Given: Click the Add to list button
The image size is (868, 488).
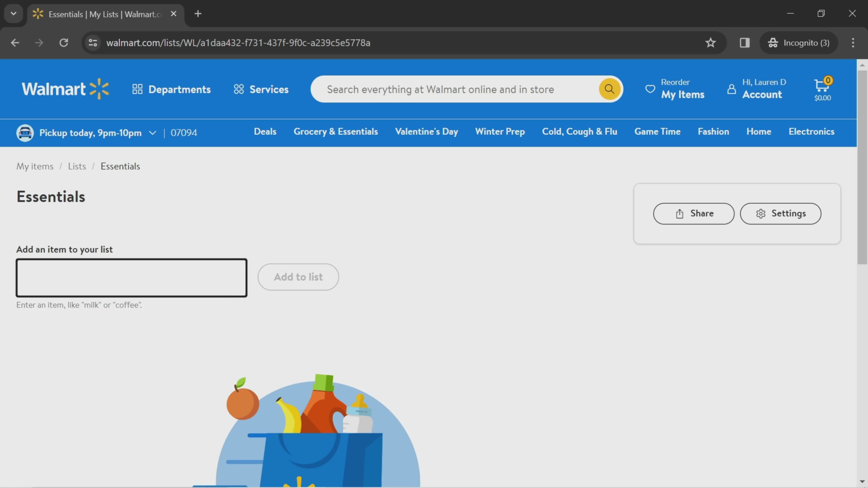Looking at the screenshot, I should pyautogui.click(x=298, y=277).
